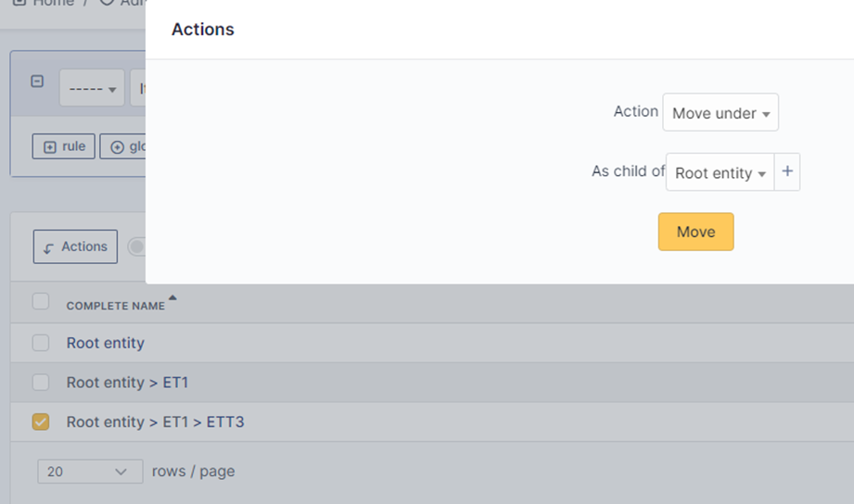Open the Root entity link in the list
This screenshot has height=504, width=854.
point(106,343)
